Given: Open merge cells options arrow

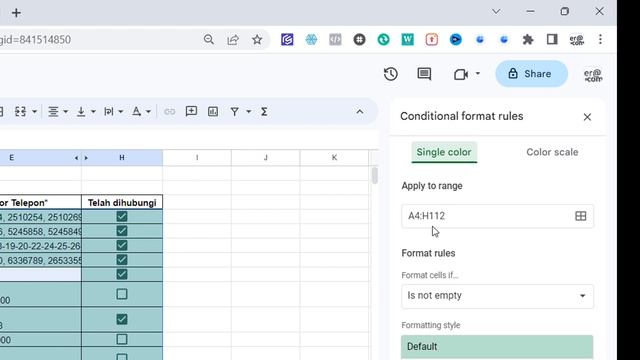Looking at the screenshot, I should 34,111.
